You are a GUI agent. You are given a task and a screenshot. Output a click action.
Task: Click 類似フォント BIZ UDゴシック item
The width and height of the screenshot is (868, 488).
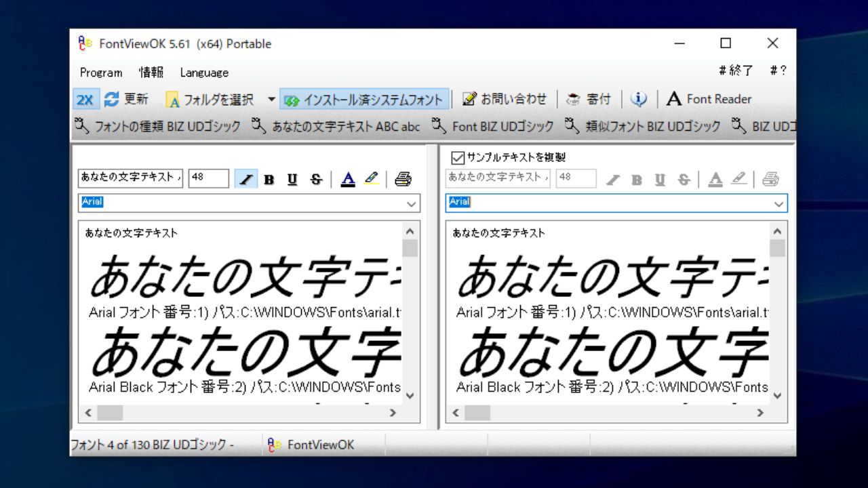(x=643, y=126)
